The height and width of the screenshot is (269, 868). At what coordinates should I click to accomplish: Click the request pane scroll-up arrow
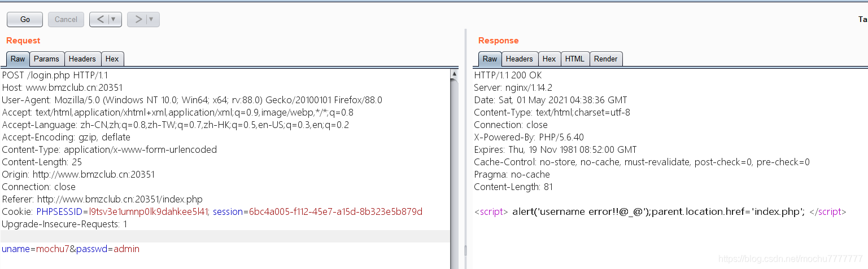pyautogui.click(x=454, y=74)
